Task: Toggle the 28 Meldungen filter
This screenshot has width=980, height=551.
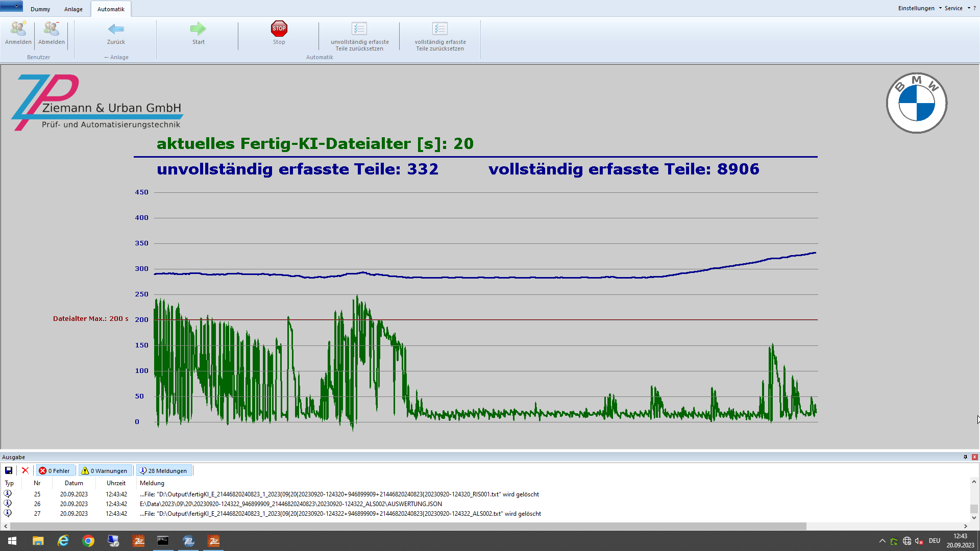Action: [163, 470]
